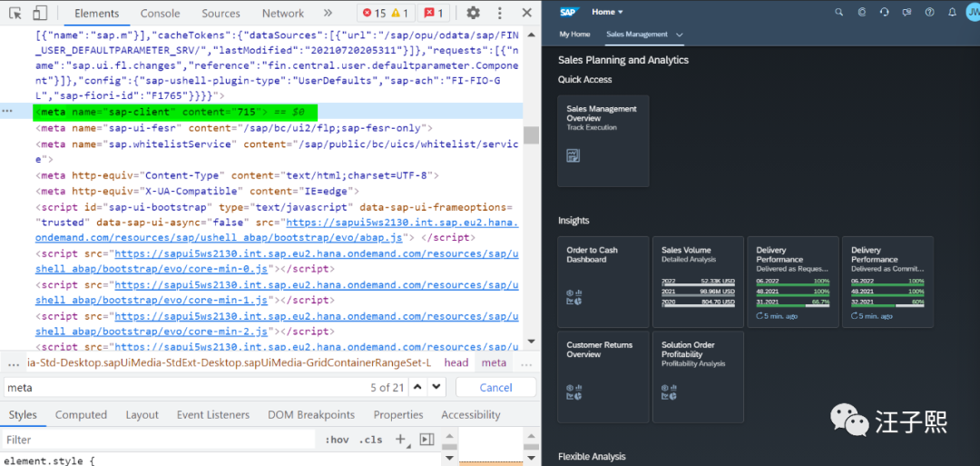Image resolution: width=980 pixels, height=466 pixels.
Task: Switch to the Console tab
Action: pos(160,13)
